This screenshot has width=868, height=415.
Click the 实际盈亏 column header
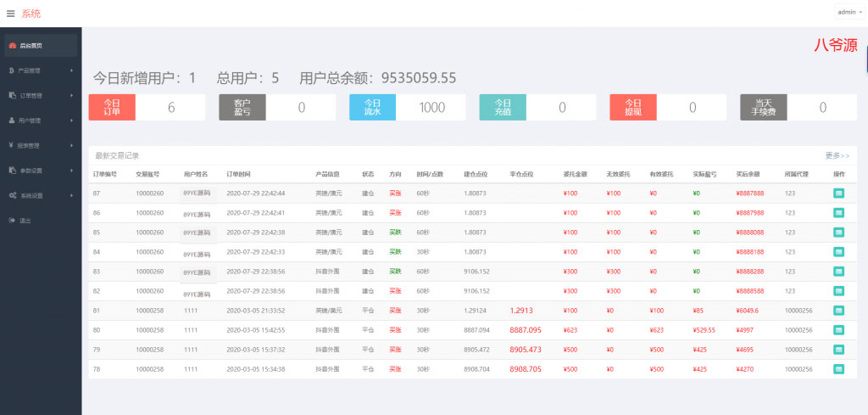[704, 174]
